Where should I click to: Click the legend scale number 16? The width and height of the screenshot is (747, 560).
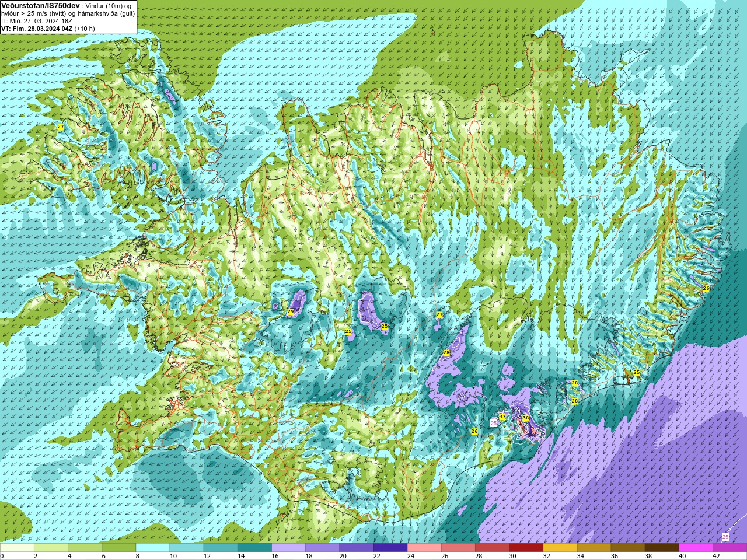click(275, 556)
